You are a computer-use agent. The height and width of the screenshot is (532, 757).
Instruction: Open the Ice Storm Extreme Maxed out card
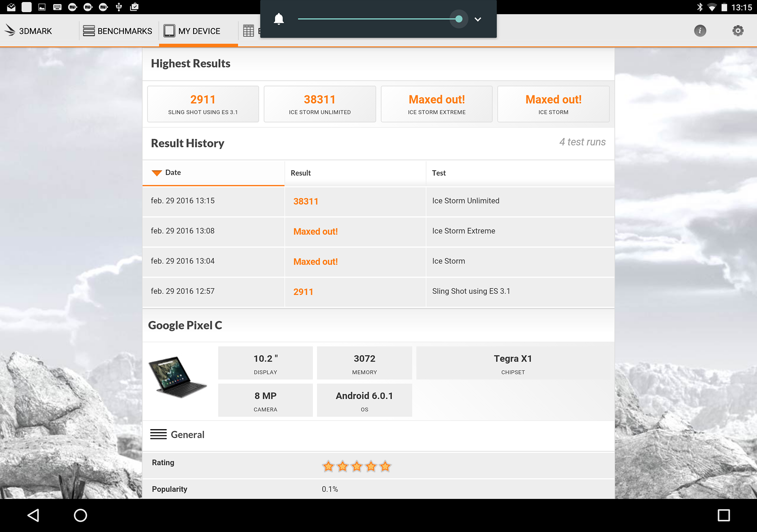point(436,104)
